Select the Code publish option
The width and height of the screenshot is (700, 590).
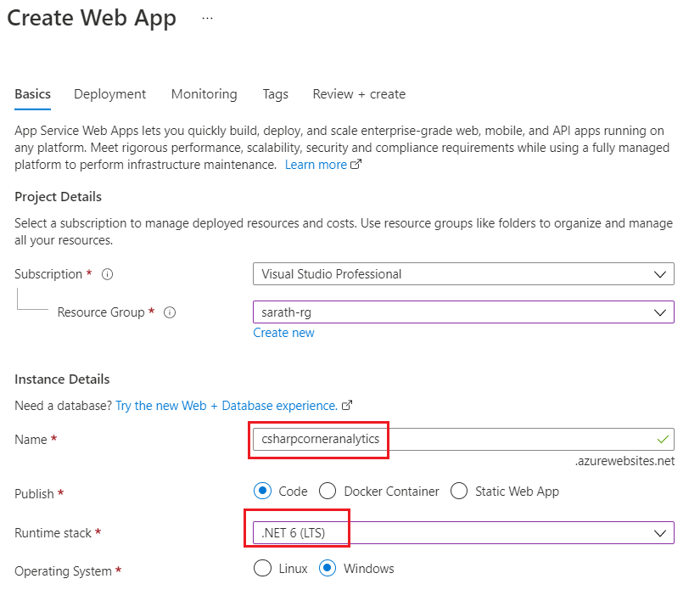click(263, 491)
